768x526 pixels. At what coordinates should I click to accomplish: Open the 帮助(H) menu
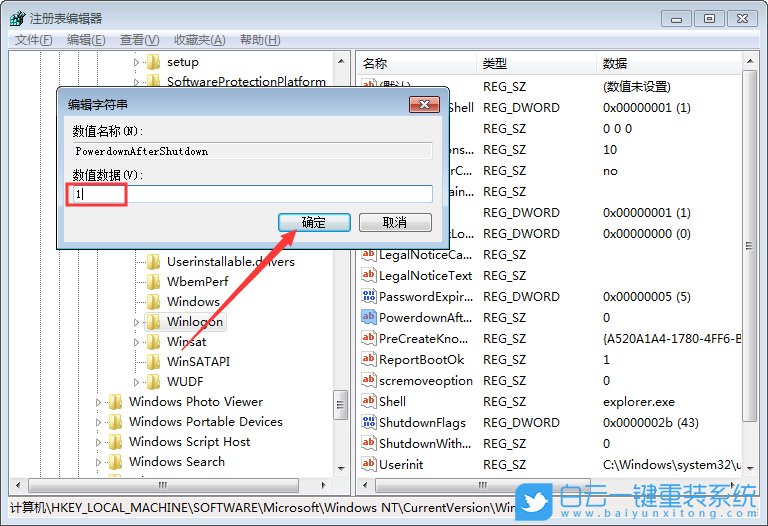click(260, 40)
